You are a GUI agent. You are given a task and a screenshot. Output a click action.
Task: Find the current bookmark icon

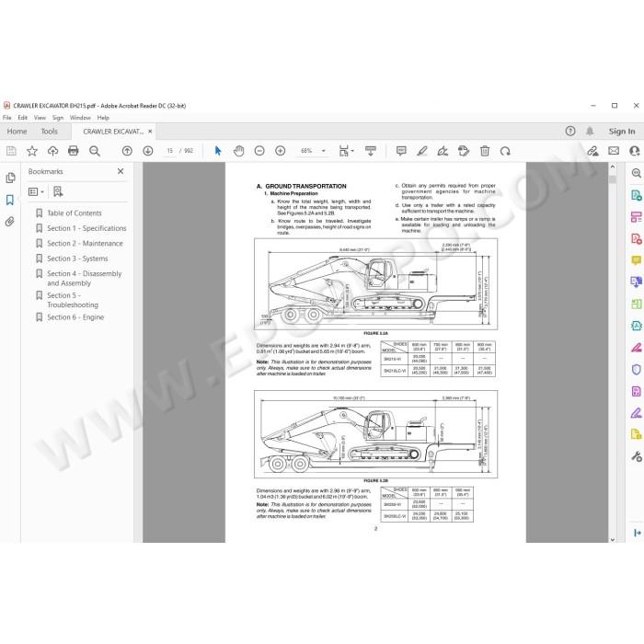pyautogui.click(x=58, y=191)
